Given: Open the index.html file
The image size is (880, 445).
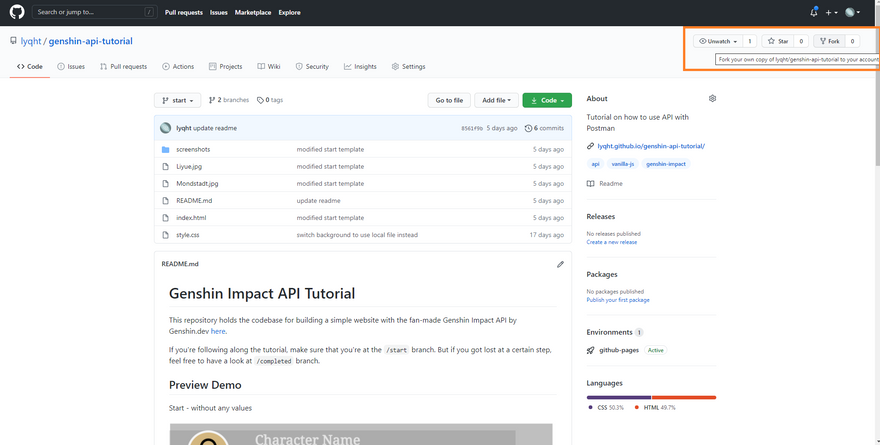Looking at the screenshot, I should (191, 218).
